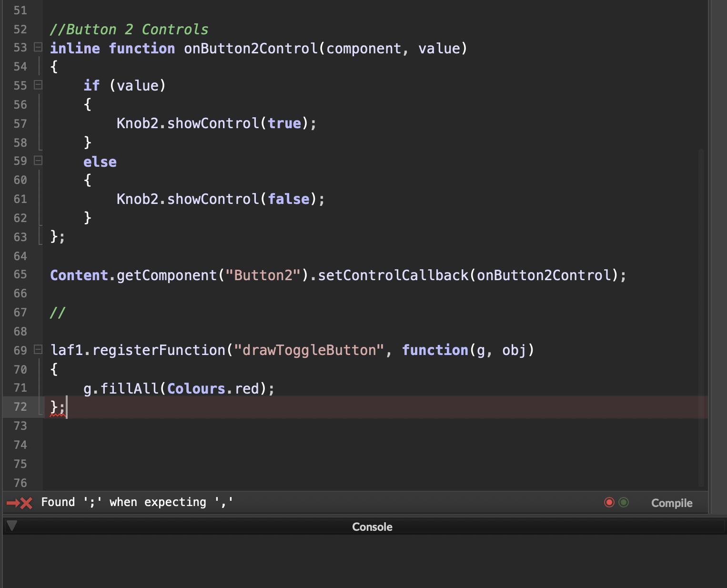
Task: Click the 'if (value)' statement
Action: pyautogui.click(x=125, y=86)
